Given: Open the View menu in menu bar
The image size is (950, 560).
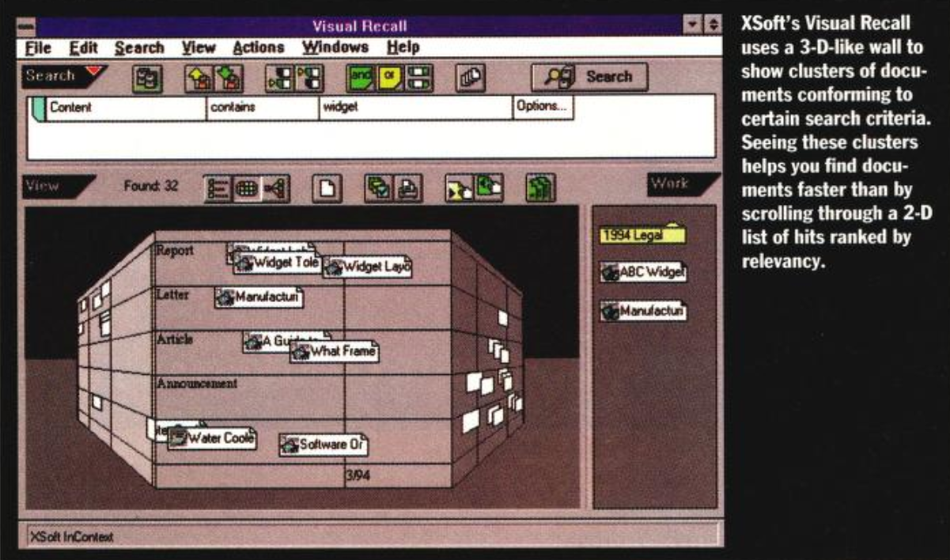Looking at the screenshot, I should click(199, 48).
